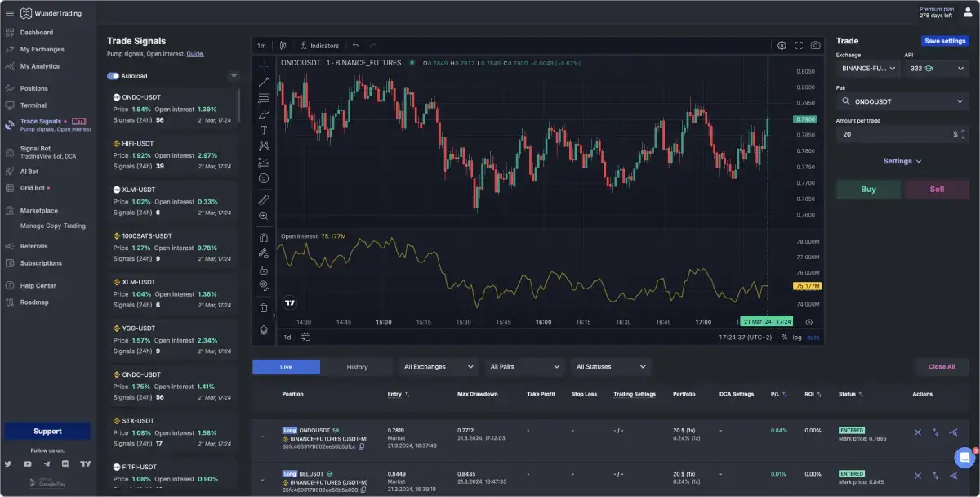Image resolution: width=980 pixels, height=497 pixels.
Task: Click the Save settings button
Action: [x=945, y=41]
